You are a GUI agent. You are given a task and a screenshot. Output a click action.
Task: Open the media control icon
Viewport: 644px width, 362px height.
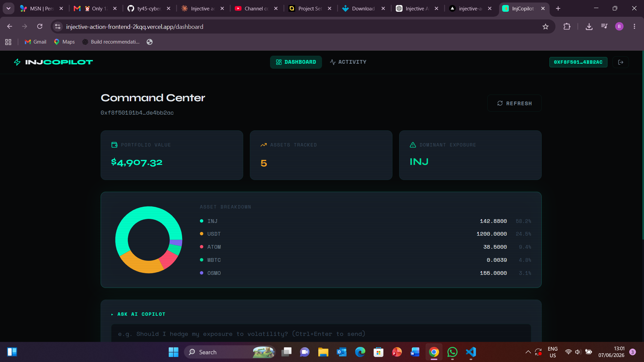point(604,26)
